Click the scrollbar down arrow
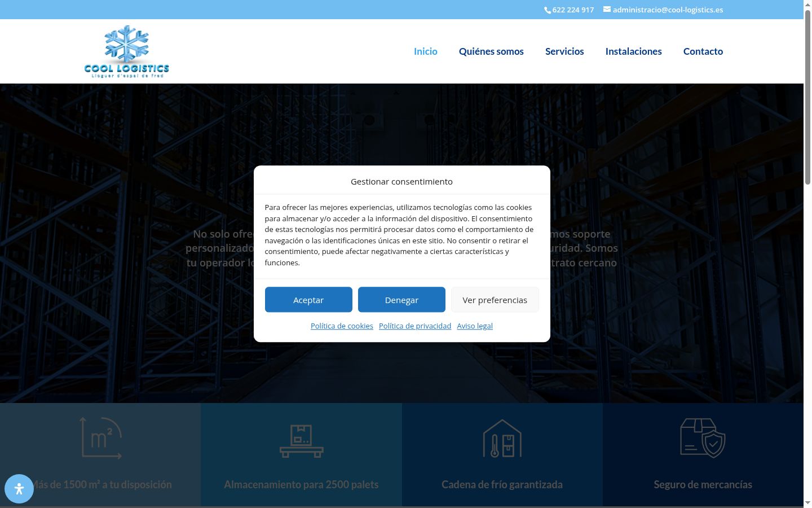Screen dimensions: 812x508 pyautogui.click(x=807, y=503)
